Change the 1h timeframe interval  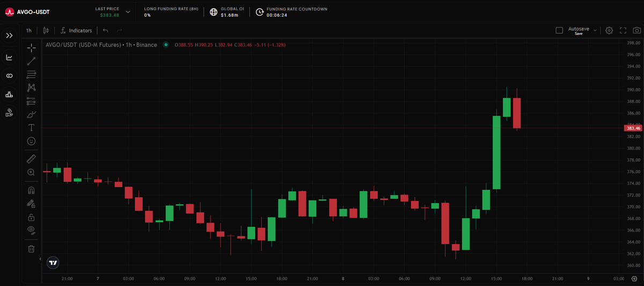click(28, 31)
